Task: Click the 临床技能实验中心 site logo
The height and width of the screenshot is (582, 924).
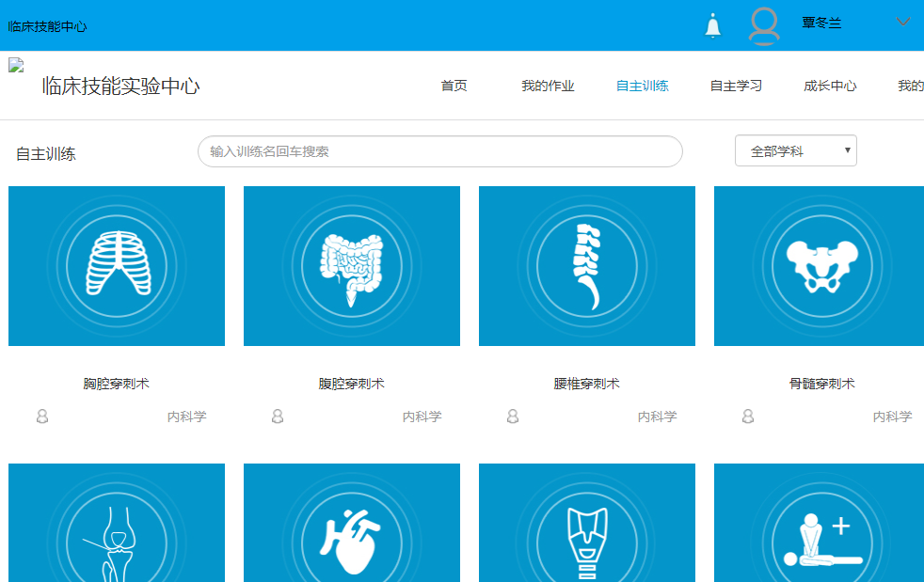Action: coord(120,87)
